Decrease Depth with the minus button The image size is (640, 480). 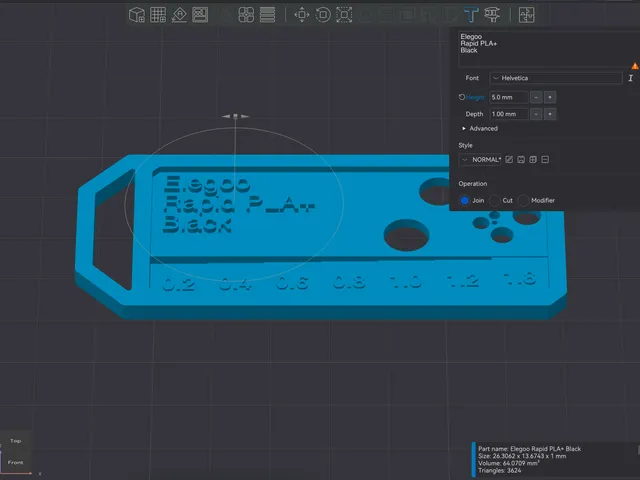pos(536,114)
